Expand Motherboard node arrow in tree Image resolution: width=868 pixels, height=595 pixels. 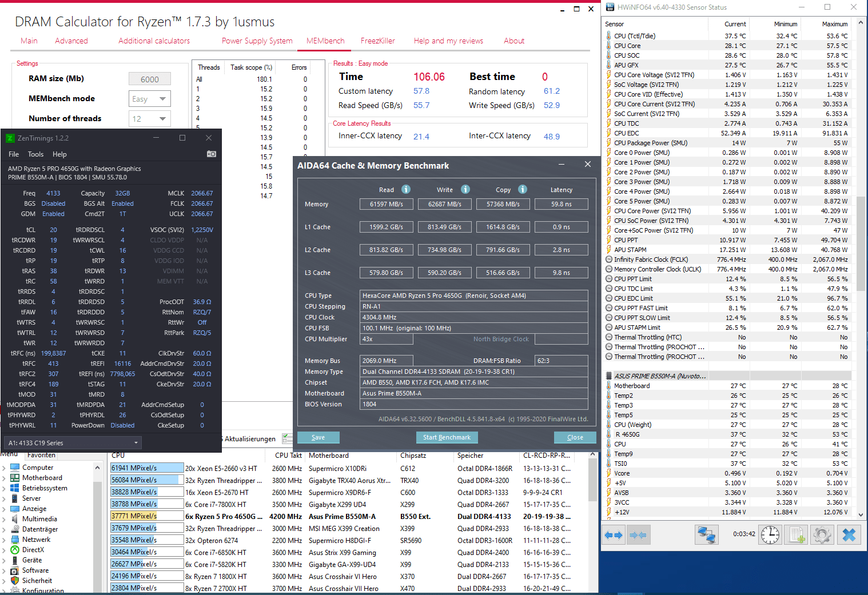pyautogui.click(x=4, y=478)
